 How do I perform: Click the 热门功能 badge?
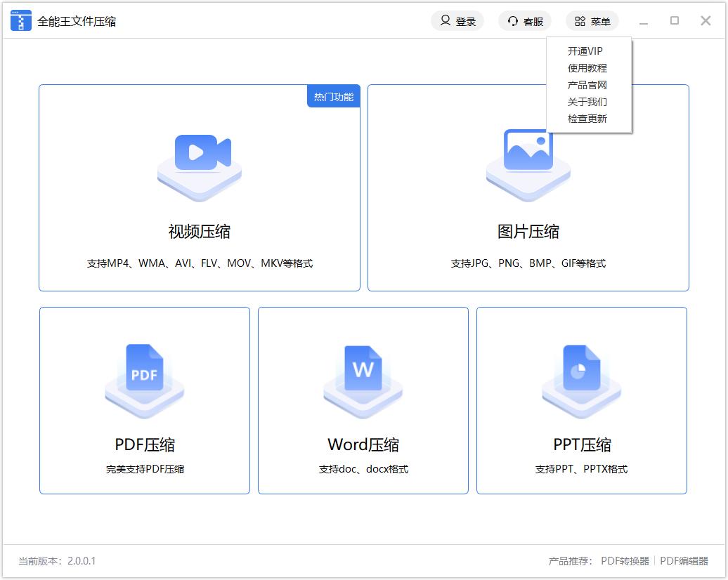333,97
